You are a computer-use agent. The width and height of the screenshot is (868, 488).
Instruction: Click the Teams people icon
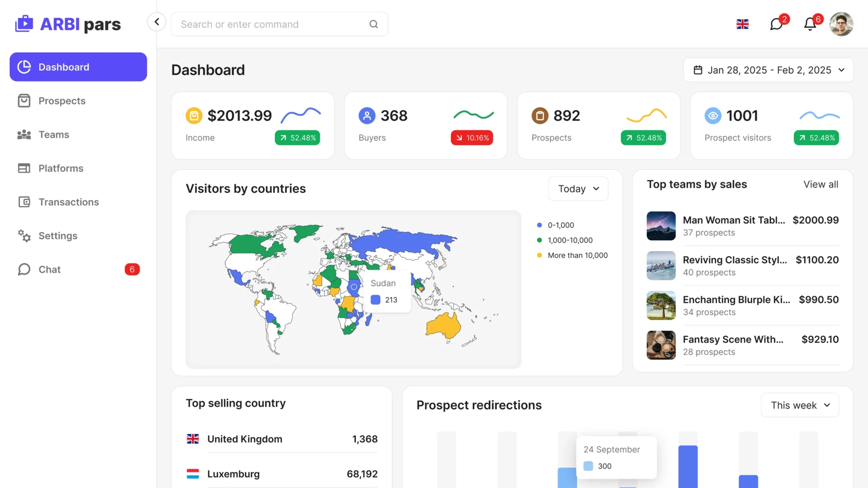[x=24, y=135]
